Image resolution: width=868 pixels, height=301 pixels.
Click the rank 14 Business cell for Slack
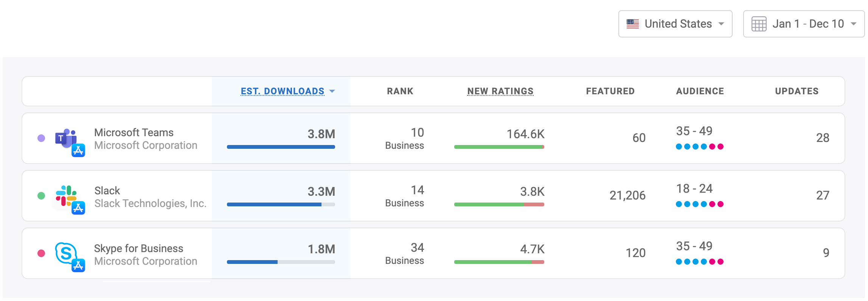coord(405,196)
